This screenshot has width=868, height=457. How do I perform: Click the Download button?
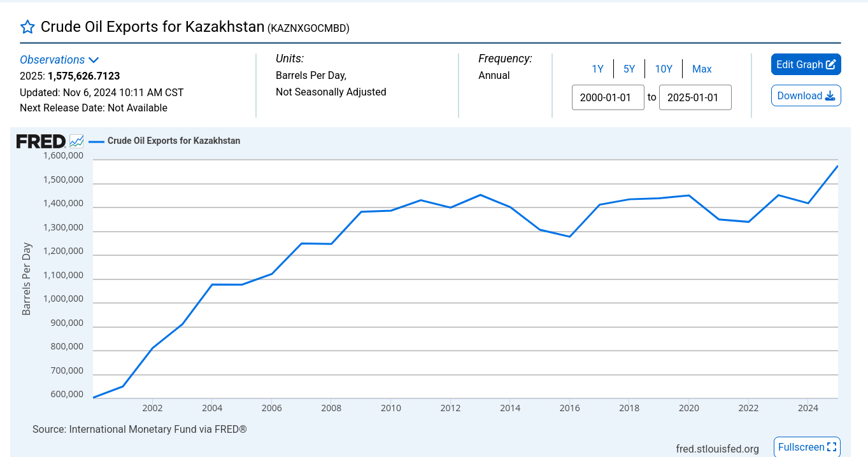806,95
